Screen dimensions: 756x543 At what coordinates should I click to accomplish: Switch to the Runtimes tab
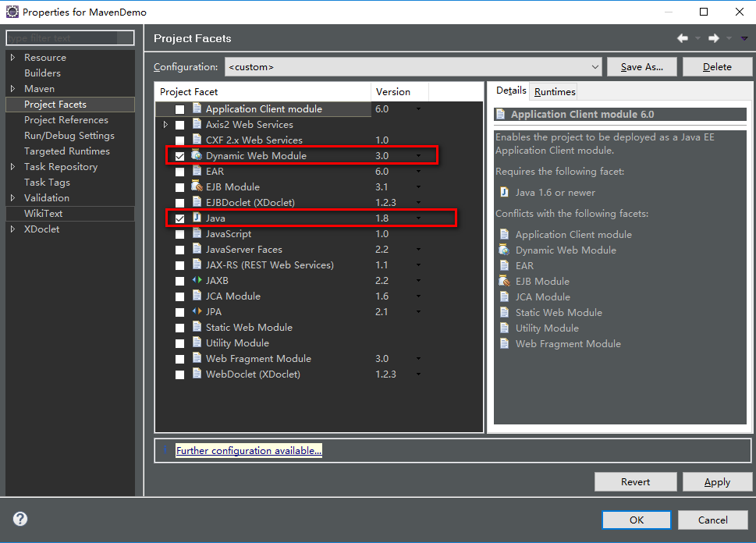(555, 91)
